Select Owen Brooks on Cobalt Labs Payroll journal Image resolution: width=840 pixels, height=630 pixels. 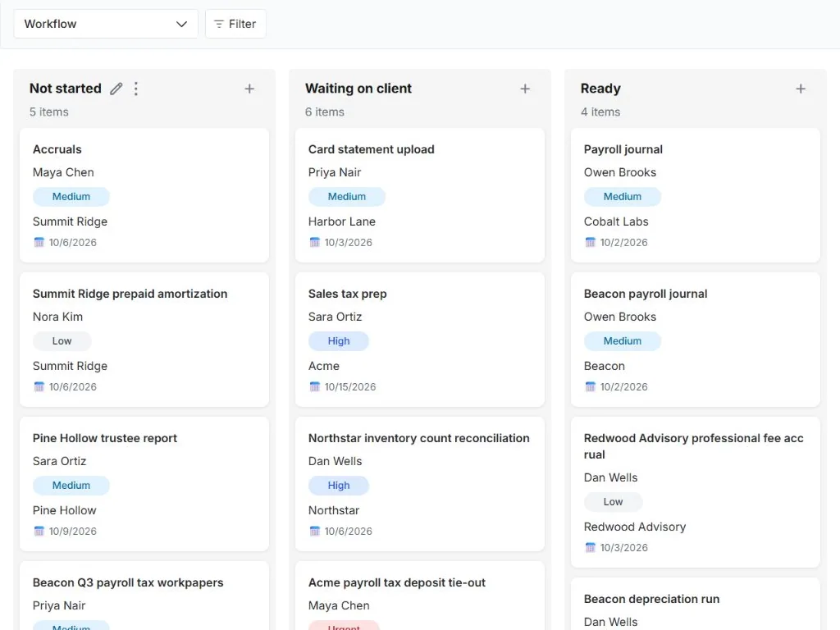pos(620,172)
